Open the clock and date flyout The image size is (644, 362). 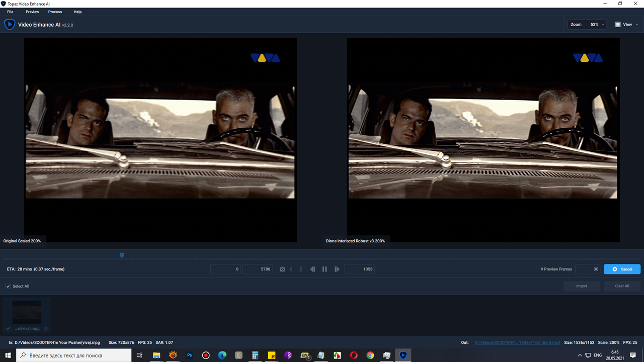[x=615, y=355]
